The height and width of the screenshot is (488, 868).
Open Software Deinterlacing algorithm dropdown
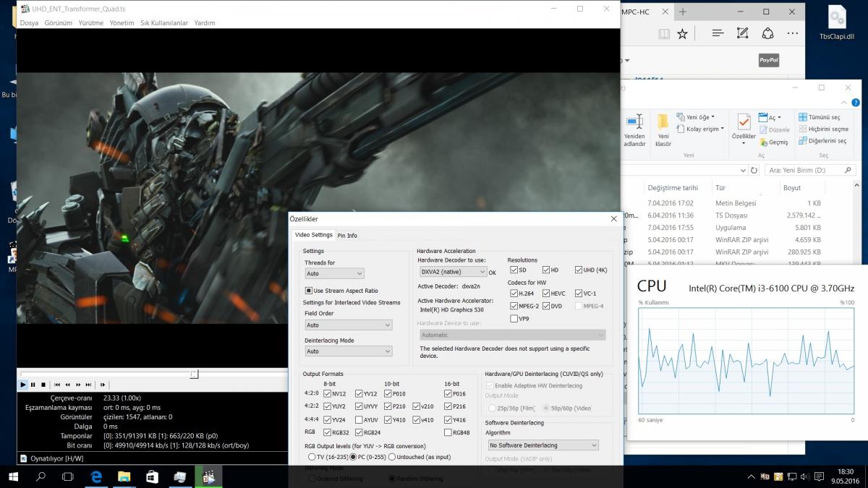pyautogui.click(x=542, y=445)
